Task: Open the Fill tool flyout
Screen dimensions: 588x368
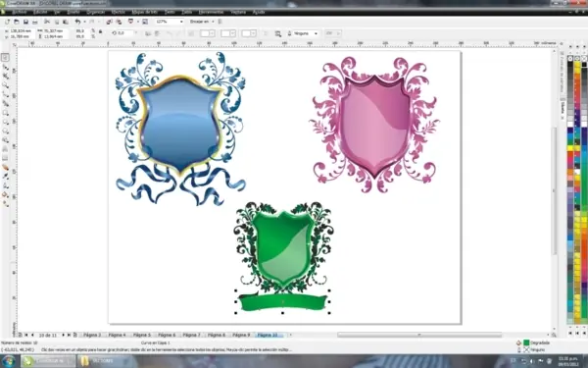Action: click(x=5, y=195)
